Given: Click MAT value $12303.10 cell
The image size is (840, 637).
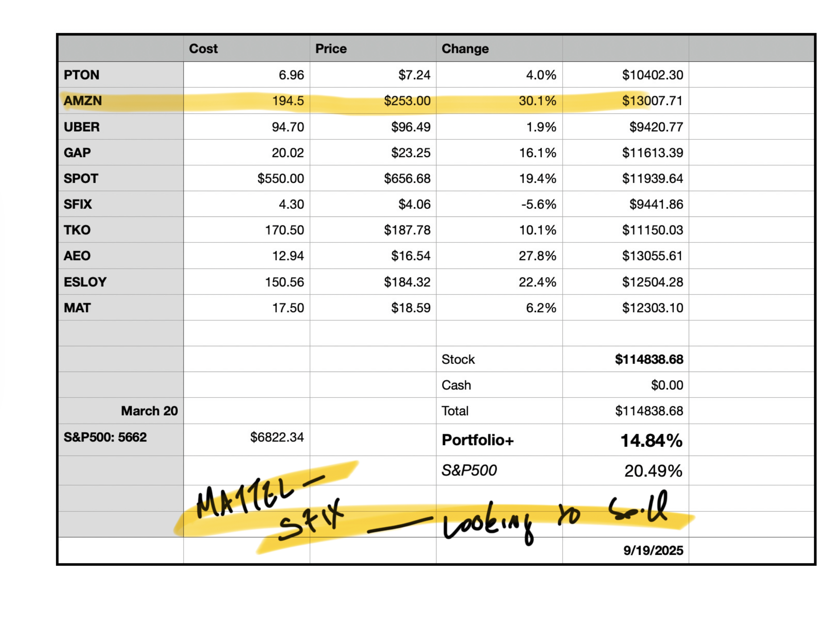Looking at the screenshot, I should point(652,308).
